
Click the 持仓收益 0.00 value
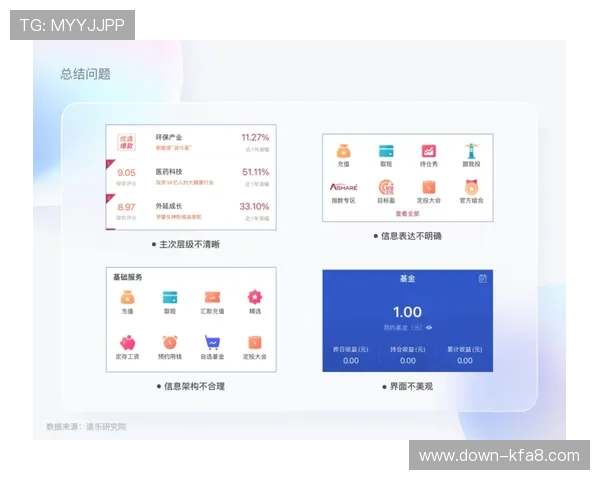click(x=408, y=361)
